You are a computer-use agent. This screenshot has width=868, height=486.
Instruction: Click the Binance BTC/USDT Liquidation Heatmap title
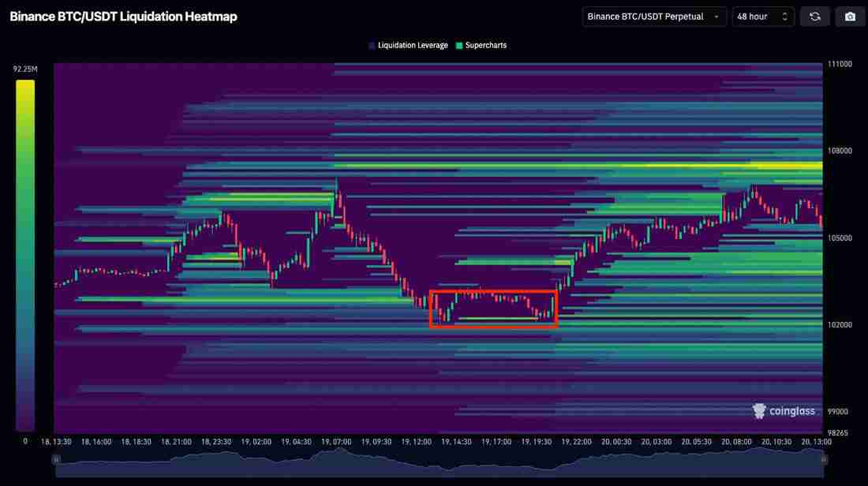pos(123,17)
